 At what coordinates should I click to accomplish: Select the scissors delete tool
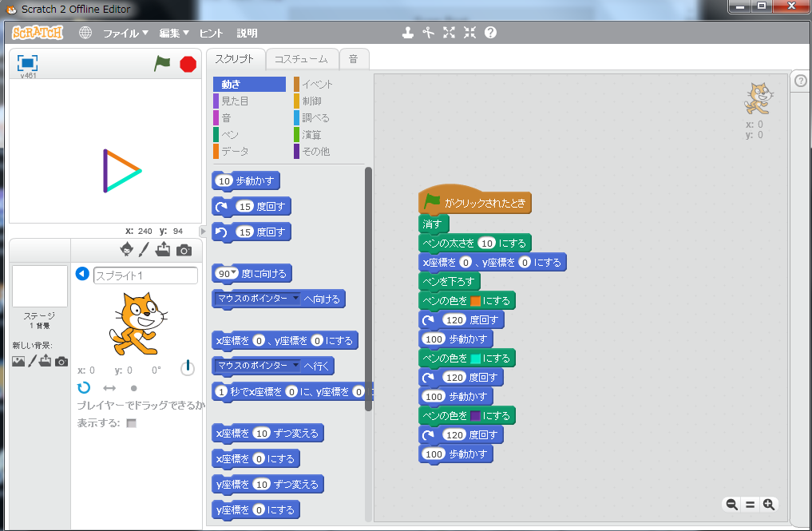[x=429, y=33]
